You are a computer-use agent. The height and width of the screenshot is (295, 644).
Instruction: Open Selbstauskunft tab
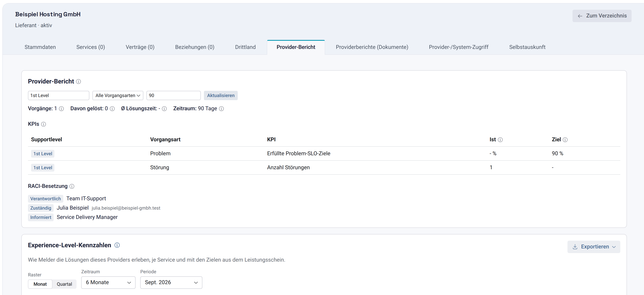click(527, 47)
